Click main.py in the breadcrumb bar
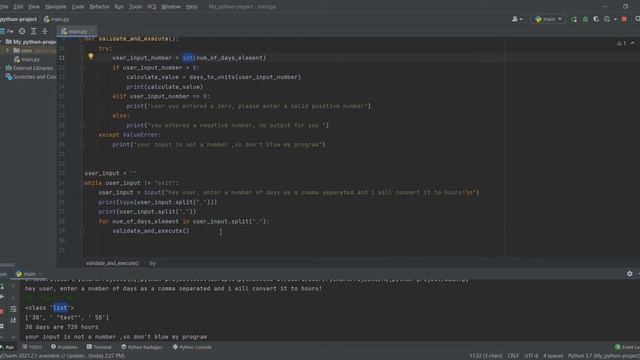This screenshot has height=360, width=640. (57, 19)
